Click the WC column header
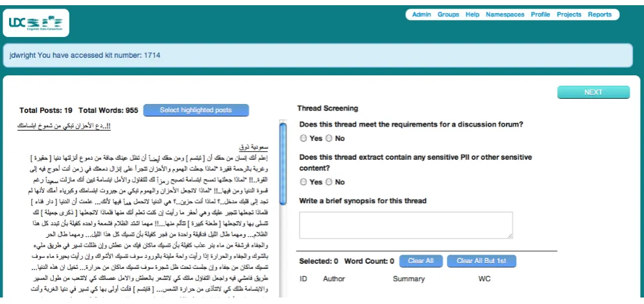The width and height of the screenshot is (644, 304). [x=484, y=279]
